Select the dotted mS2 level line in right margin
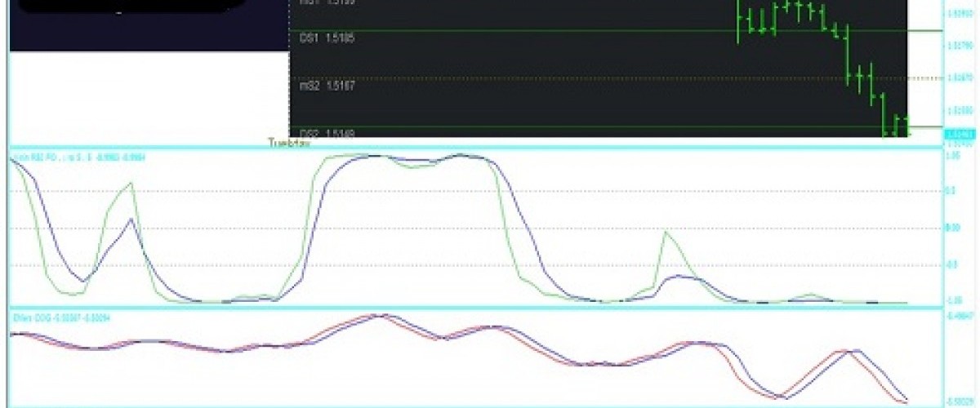980x408 pixels. point(926,78)
